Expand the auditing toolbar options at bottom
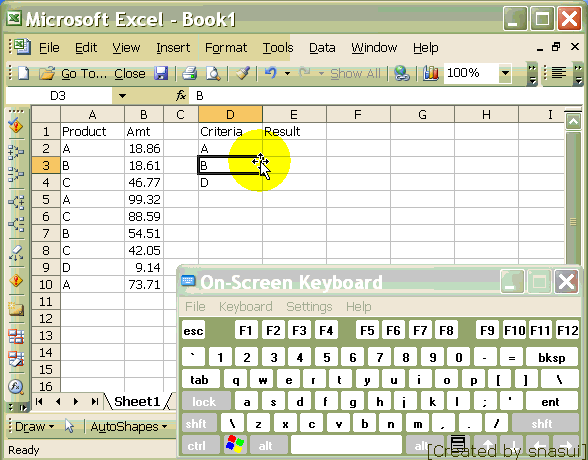This screenshot has width=588, height=460. 17,407
